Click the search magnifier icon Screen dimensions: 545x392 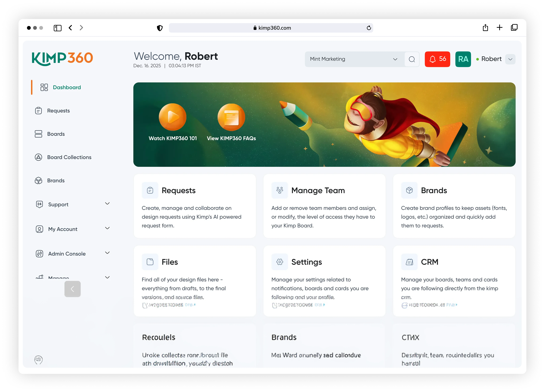[x=412, y=59]
